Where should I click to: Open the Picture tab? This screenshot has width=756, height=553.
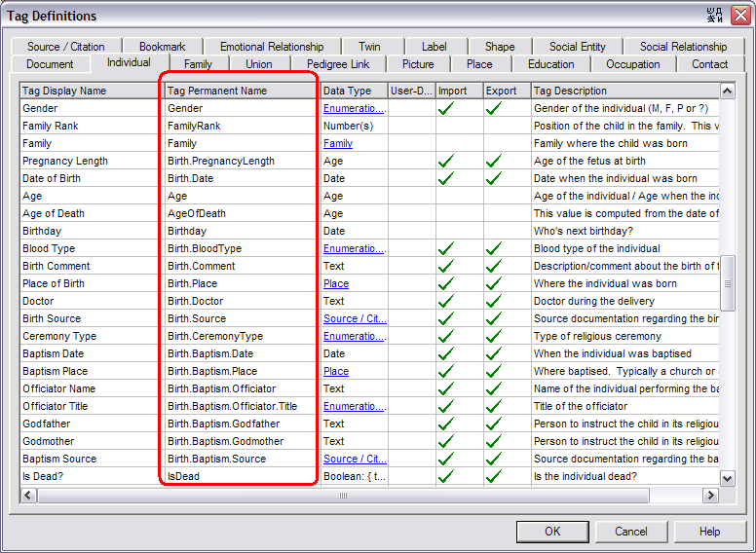[418, 64]
